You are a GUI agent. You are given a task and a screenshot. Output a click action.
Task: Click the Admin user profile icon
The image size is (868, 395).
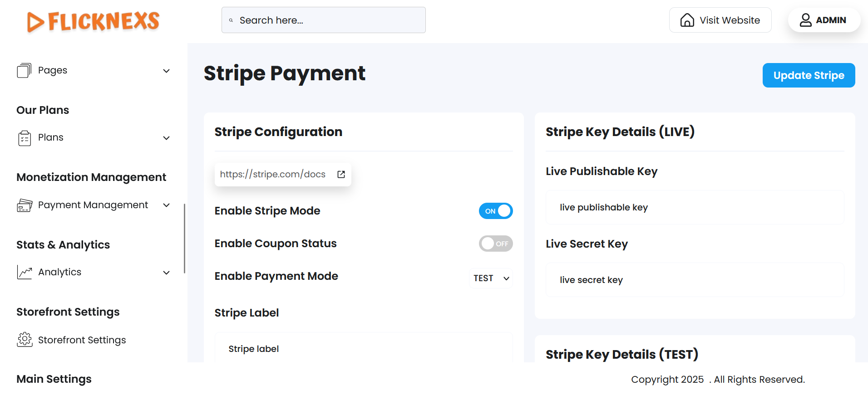coord(805,20)
